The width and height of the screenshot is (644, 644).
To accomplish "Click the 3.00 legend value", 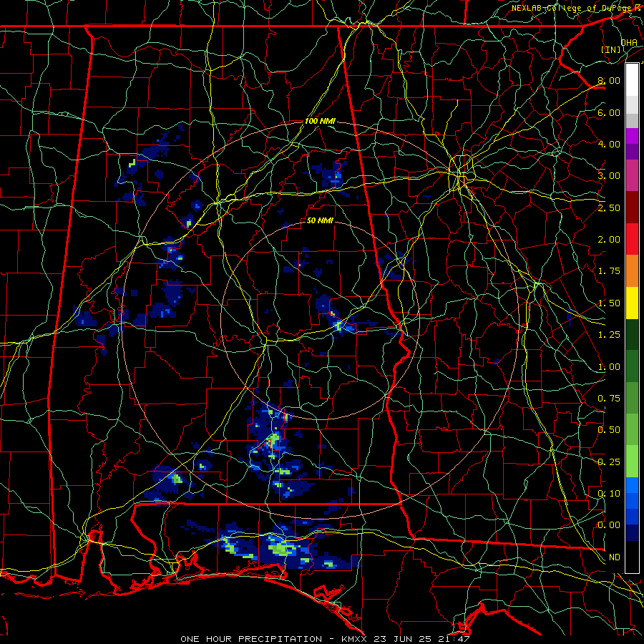I will click(x=609, y=176).
